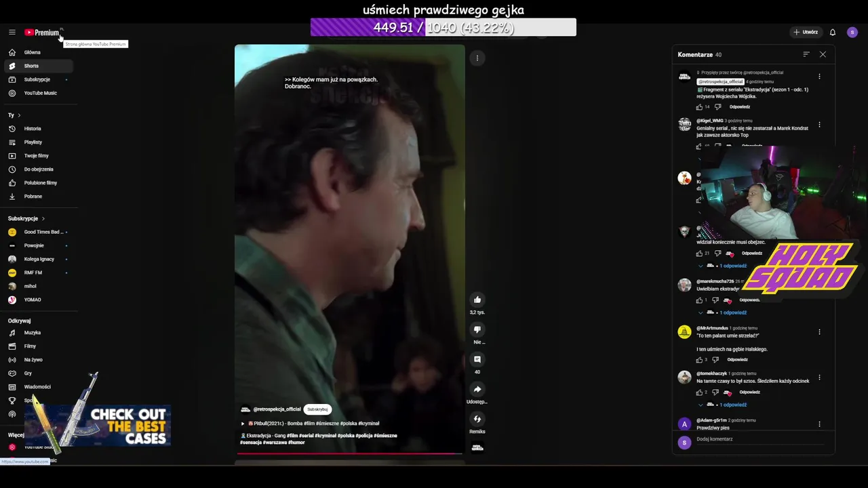868x488 pixels.
Task: Select Shorts in the sidebar
Action: 39,66
